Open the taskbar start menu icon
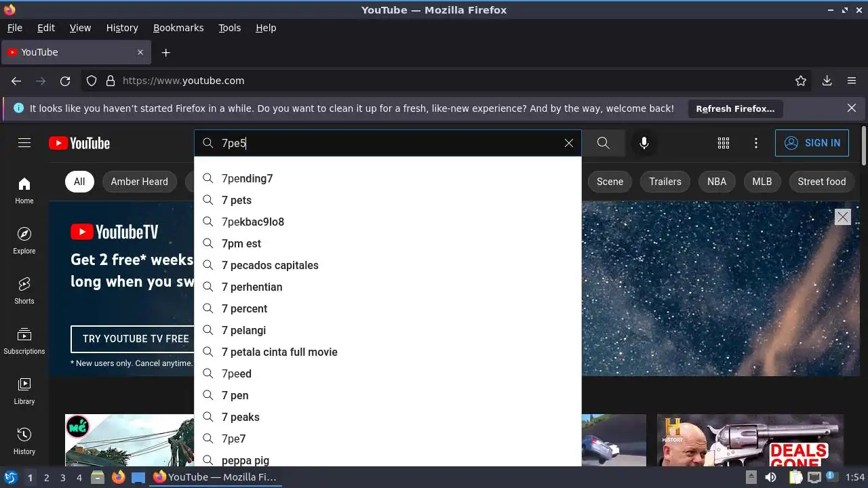 (x=10, y=477)
